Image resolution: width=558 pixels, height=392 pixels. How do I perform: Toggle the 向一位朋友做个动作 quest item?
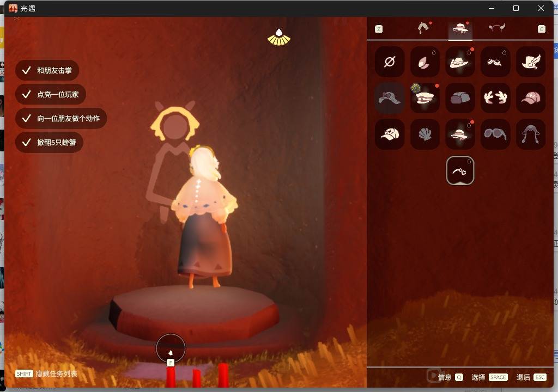61,119
